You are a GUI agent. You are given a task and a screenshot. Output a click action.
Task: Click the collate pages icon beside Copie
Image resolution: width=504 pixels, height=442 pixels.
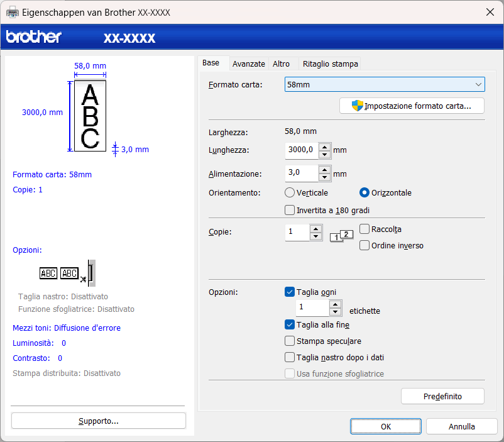click(x=342, y=236)
